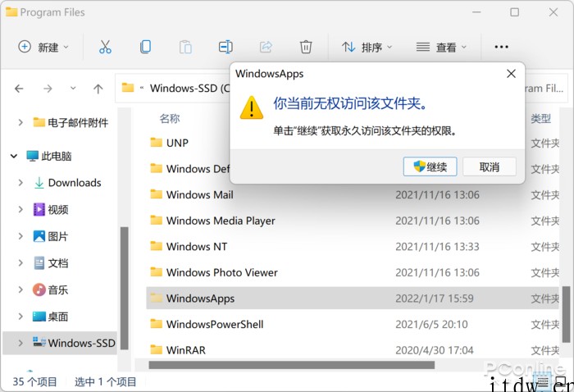Open the 新建 (New) dropdown
The width and height of the screenshot is (574, 392).
coord(43,47)
